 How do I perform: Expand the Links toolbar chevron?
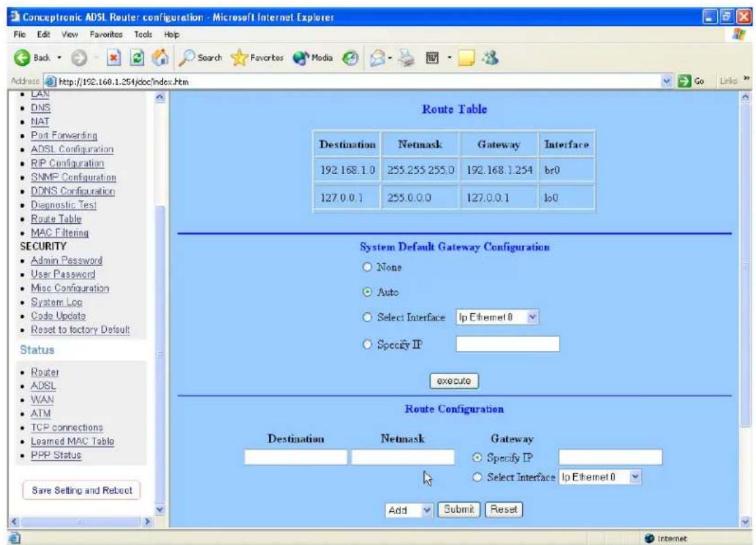coord(747,78)
